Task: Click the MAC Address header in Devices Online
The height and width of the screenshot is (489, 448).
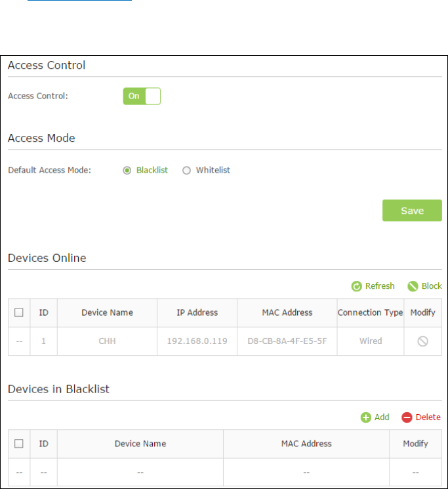Action: pyautogui.click(x=287, y=312)
